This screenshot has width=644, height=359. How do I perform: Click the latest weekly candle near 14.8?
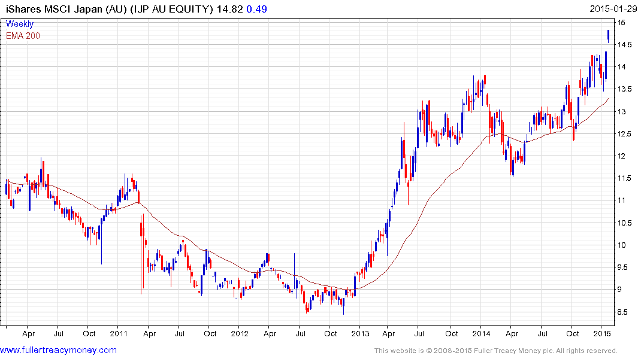(x=608, y=36)
